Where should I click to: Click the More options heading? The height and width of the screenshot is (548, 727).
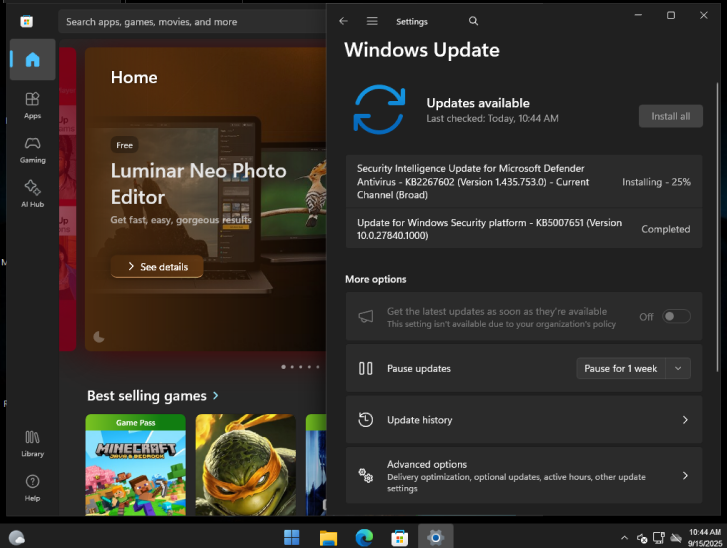coord(376,279)
